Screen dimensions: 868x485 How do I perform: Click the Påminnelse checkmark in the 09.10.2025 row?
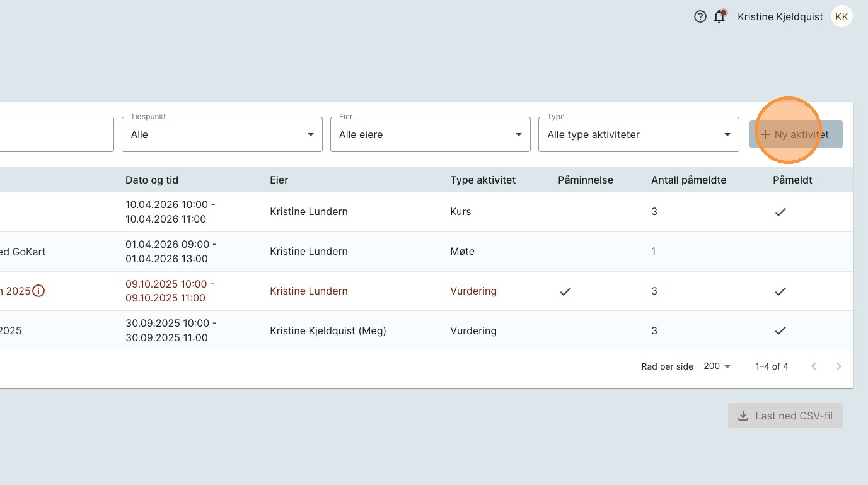[565, 291]
